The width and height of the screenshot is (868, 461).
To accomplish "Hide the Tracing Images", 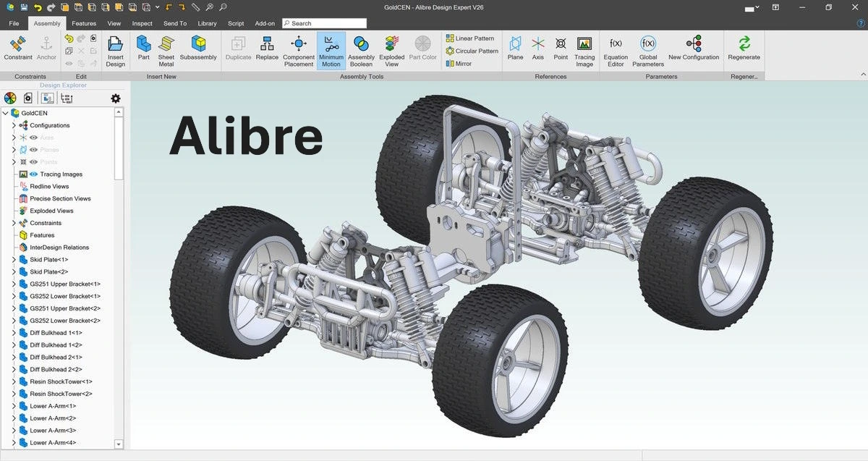I will [33, 174].
